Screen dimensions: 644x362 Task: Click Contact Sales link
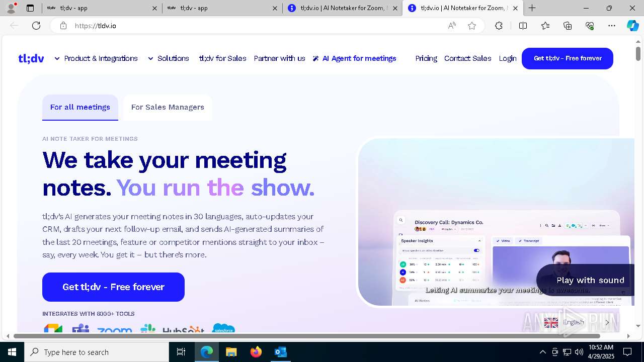[x=467, y=58]
